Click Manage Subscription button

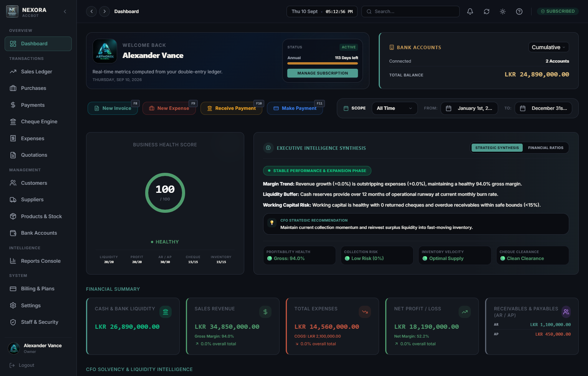pyautogui.click(x=323, y=73)
